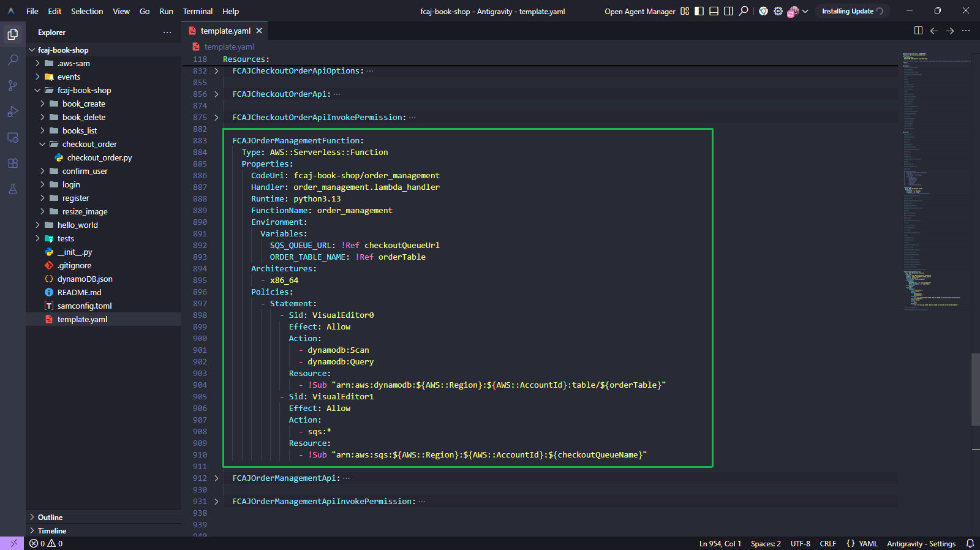Select template.yaml in the Explorer tree
This screenshot has width=980, height=550.
[104, 320]
